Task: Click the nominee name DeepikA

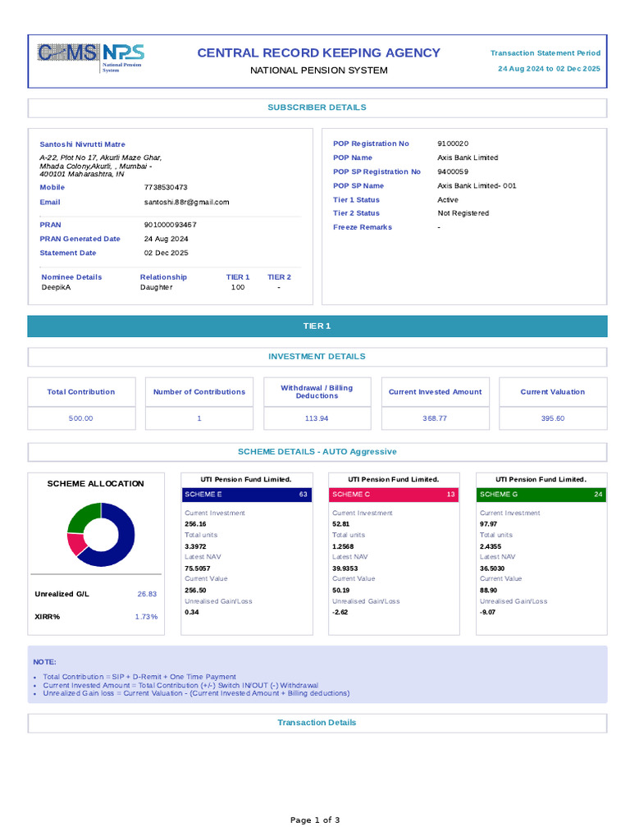Action: [x=57, y=287]
